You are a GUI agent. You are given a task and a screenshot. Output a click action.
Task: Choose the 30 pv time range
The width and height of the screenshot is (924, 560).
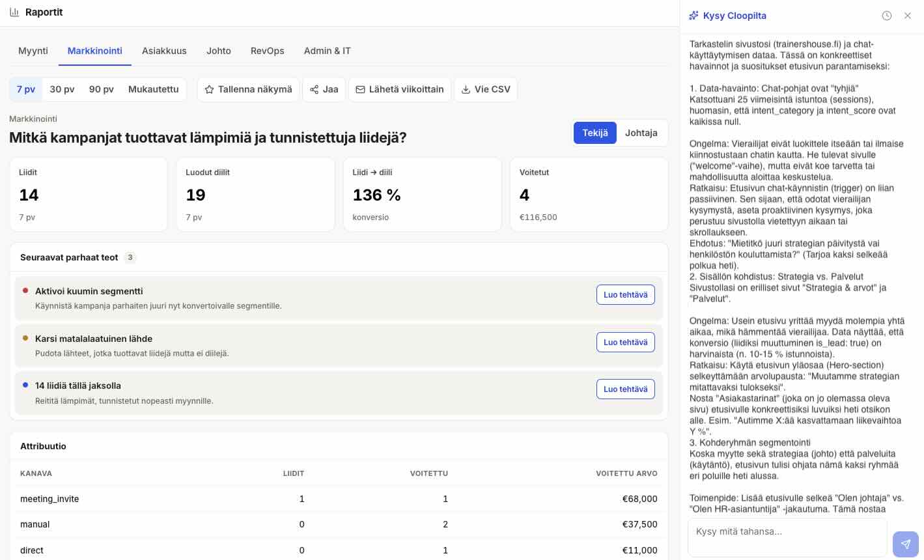click(63, 89)
